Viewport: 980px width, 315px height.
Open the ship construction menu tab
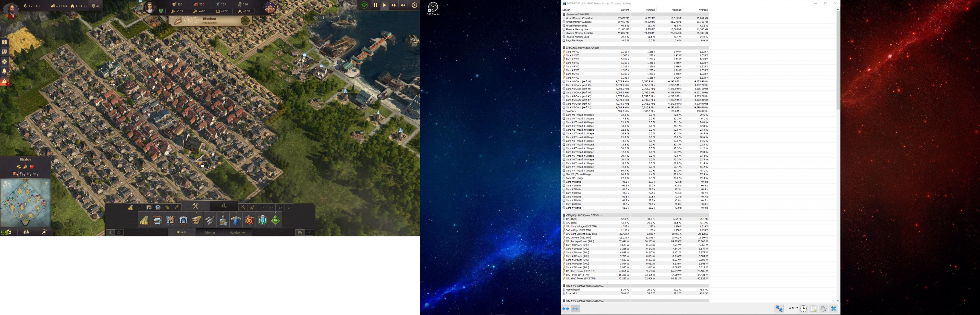coord(224,206)
